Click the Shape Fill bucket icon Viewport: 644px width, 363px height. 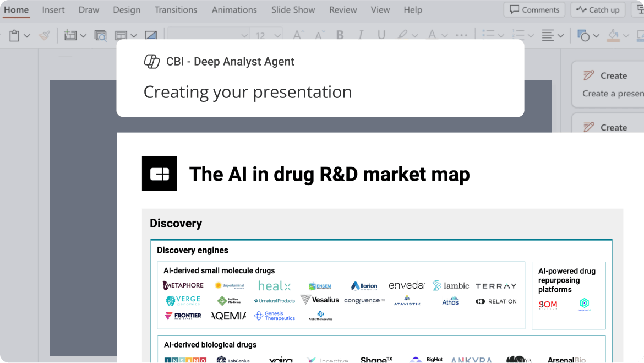[614, 35]
